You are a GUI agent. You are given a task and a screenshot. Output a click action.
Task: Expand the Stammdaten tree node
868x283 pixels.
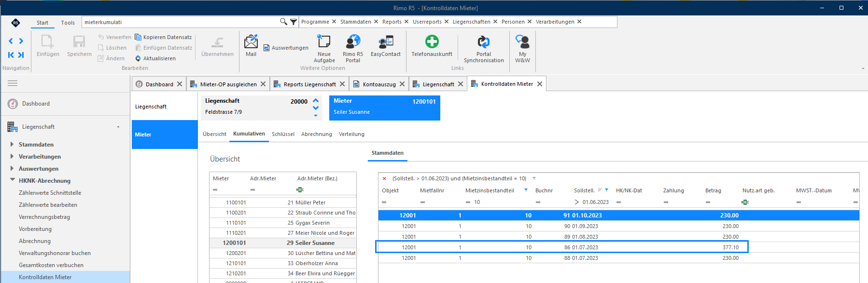point(12,144)
